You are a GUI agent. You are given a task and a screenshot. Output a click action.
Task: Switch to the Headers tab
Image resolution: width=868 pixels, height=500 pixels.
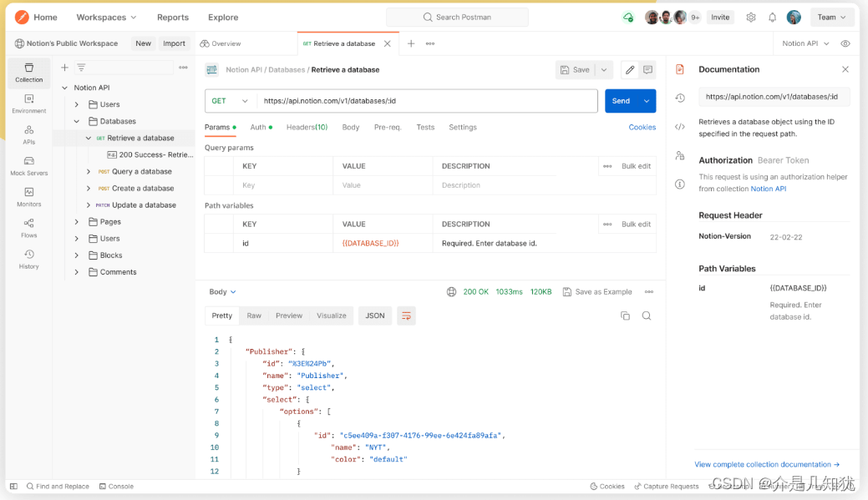(x=307, y=127)
